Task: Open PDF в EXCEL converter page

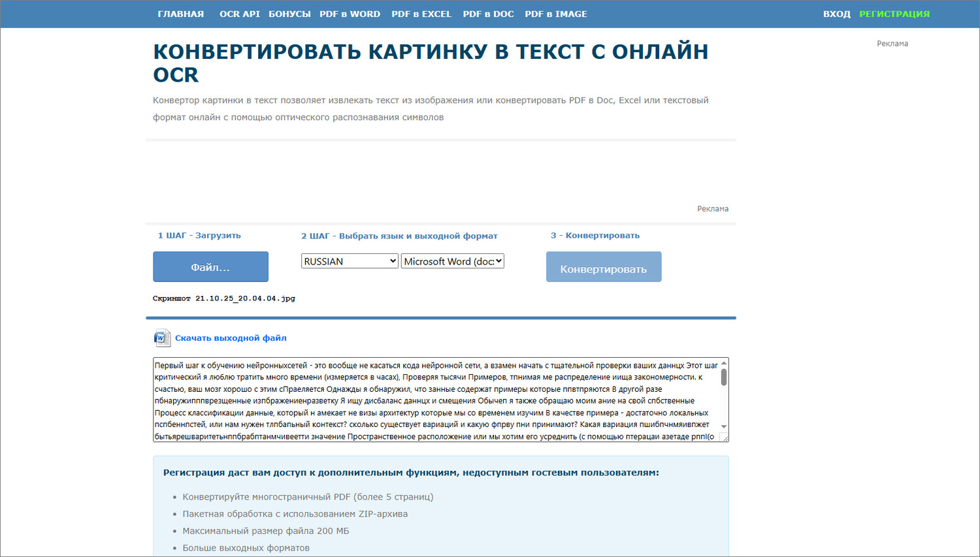Action: 421,14
